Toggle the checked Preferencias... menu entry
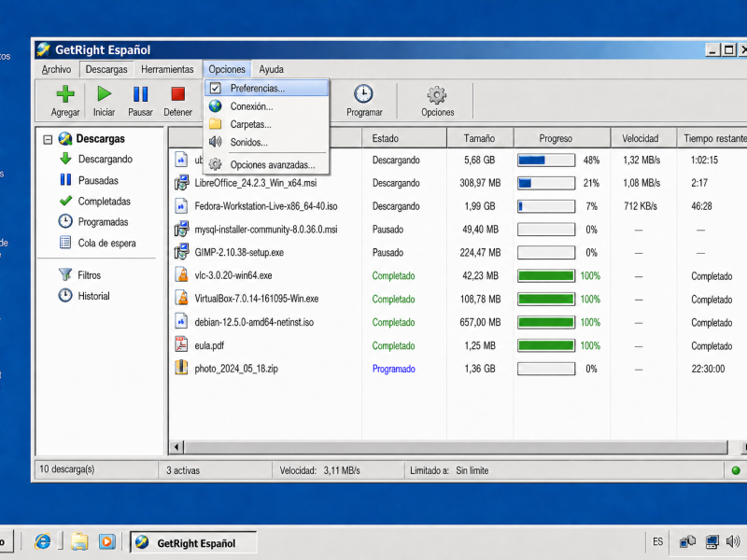Image resolution: width=747 pixels, height=560 pixels. pyautogui.click(x=267, y=88)
